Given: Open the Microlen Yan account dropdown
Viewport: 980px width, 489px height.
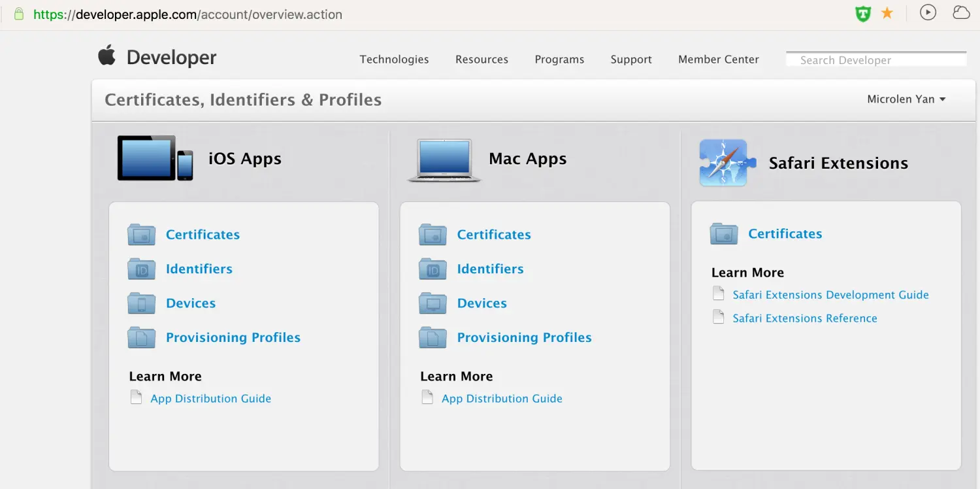Looking at the screenshot, I should click(906, 99).
